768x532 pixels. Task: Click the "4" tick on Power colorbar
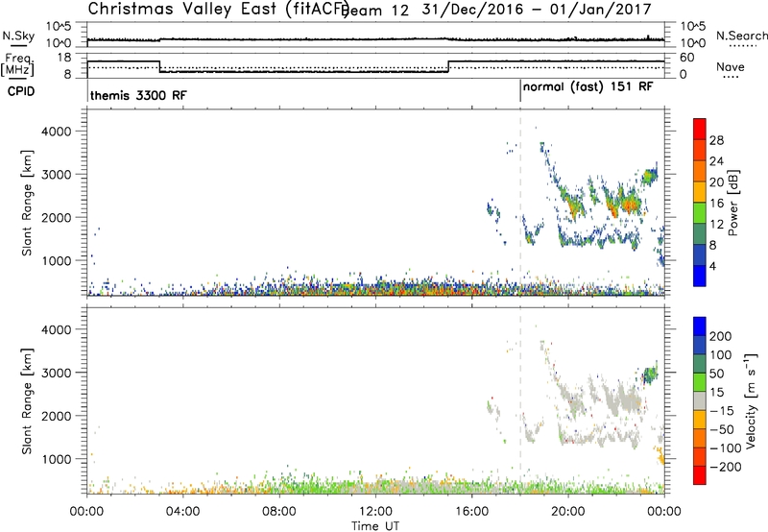tap(712, 266)
